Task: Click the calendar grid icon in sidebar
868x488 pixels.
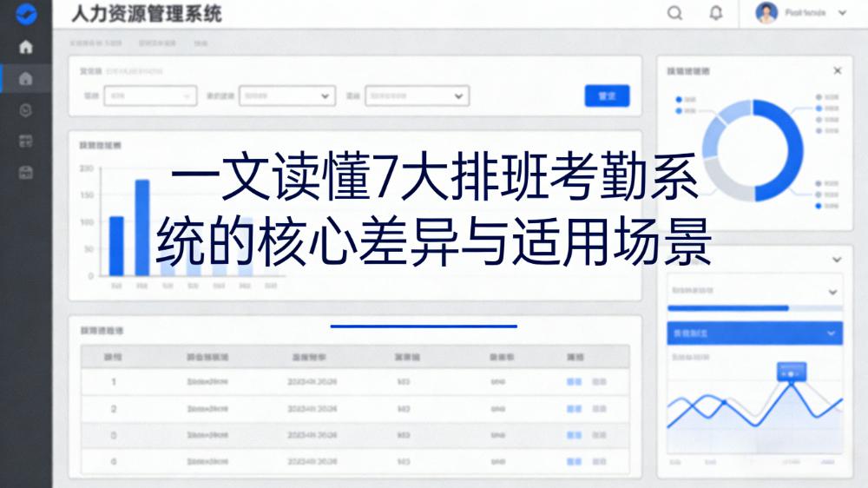Action: click(x=26, y=141)
